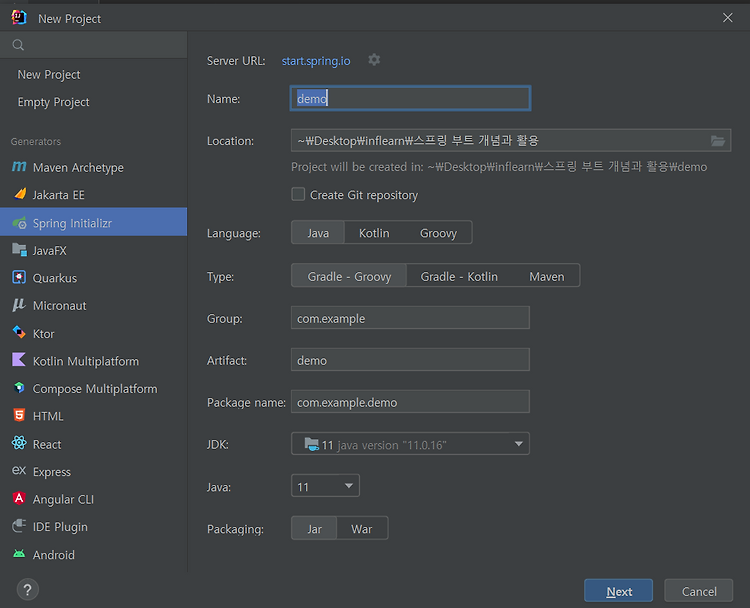Image resolution: width=750 pixels, height=608 pixels.
Task: Choose Gradle - Kotlin build type
Action: (459, 276)
